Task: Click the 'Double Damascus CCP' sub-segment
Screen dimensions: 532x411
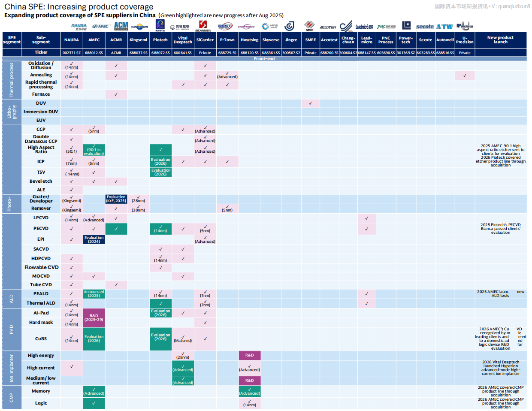Action: click(41, 139)
